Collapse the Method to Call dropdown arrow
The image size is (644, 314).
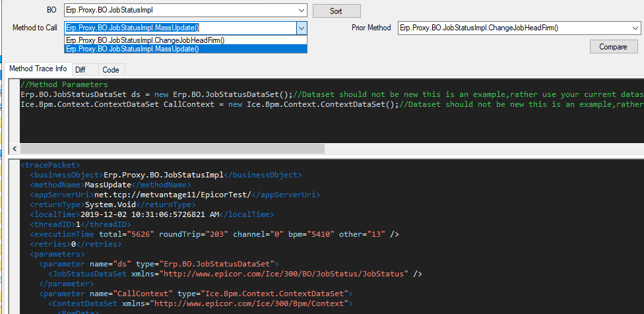coord(301,28)
